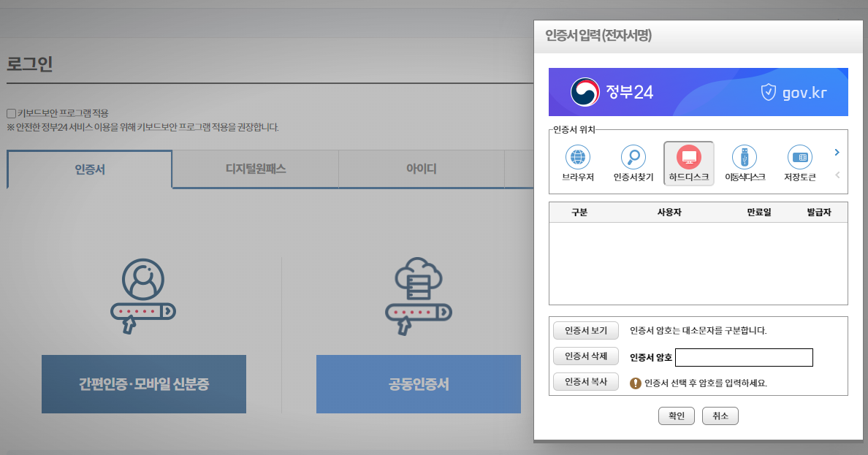The width and height of the screenshot is (868, 455).
Task: Click the 간편인증·모바일 신분증 button
Action: (x=144, y=384)
